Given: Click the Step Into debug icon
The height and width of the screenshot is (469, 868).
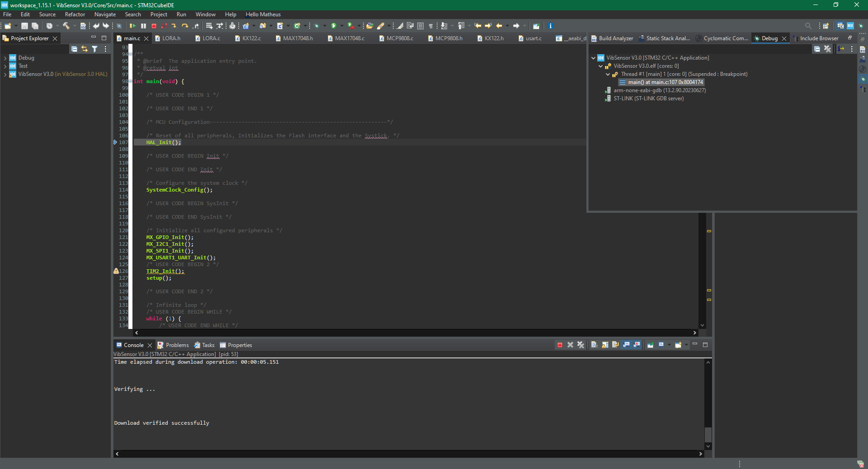Looking at the screenshot, I should coord(174,26).
